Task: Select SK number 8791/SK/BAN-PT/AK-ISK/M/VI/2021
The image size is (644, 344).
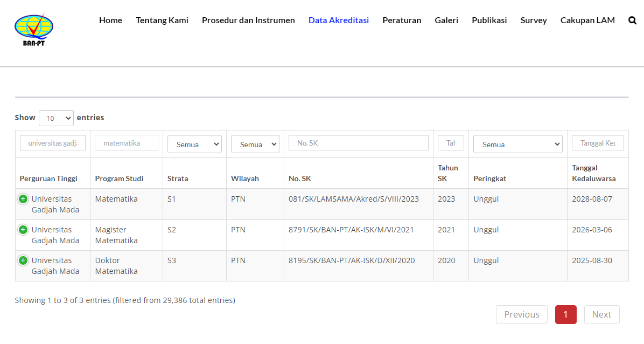Action: click(x=351, y=230)
